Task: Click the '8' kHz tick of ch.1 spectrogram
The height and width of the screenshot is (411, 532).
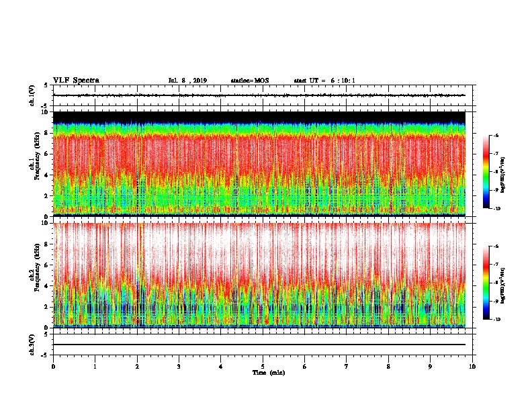Action: tap(48, 133)
